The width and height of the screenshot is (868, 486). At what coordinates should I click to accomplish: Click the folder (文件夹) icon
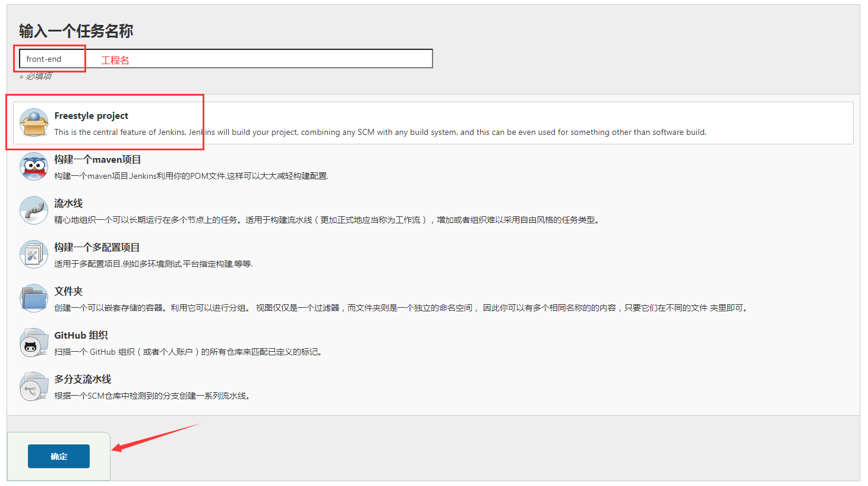tap(34, 299)
